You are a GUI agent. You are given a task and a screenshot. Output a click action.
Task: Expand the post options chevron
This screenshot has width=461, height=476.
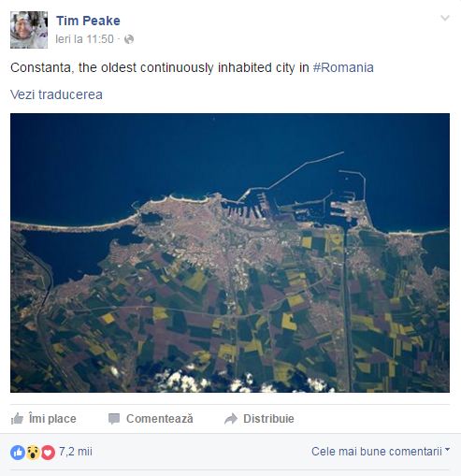pyautogui.click(x=445, y=18)
